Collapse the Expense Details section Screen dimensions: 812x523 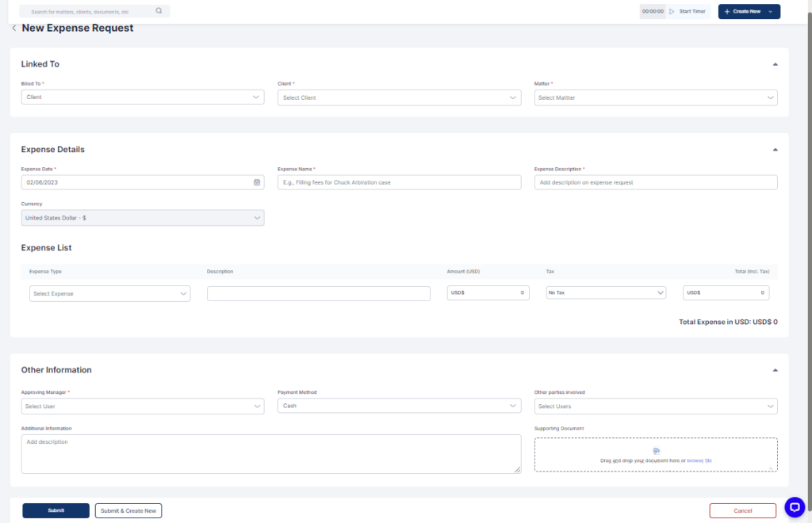click(775, 150)
